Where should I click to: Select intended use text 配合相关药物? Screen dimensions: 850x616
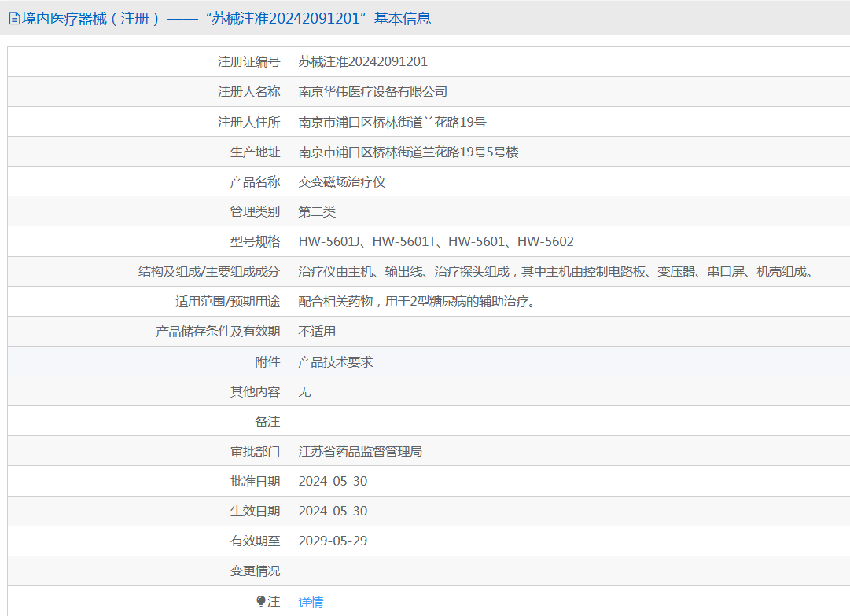(x=418, y=301)
